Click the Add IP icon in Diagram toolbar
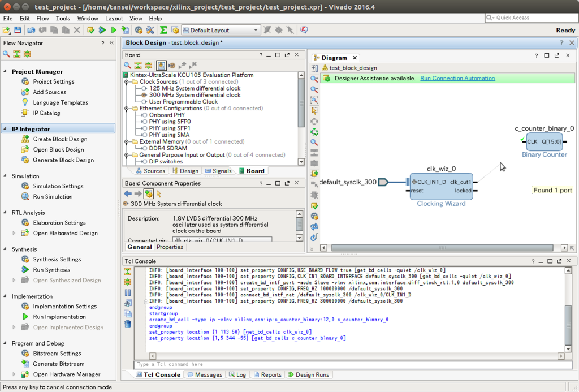Image resolution: width=579 pixels, height=392 pixels. pyautogui.click(x=314, y=174)
